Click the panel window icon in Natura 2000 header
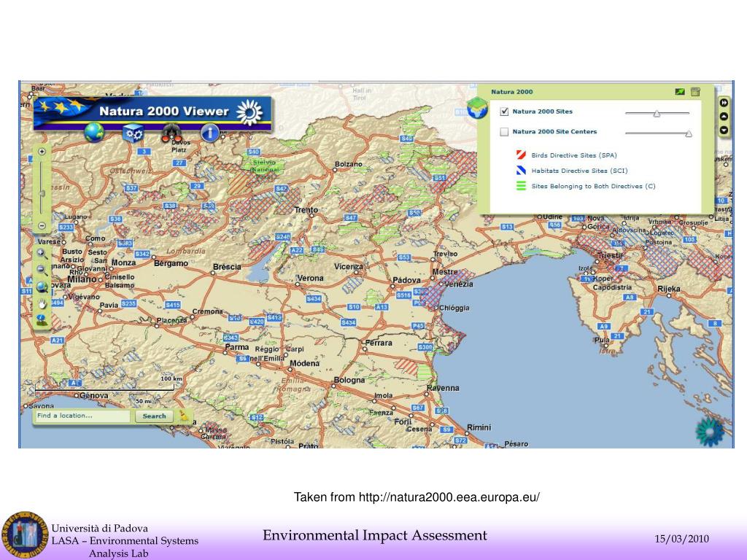Viewport: 747px width, 560px height. point(695,91)
